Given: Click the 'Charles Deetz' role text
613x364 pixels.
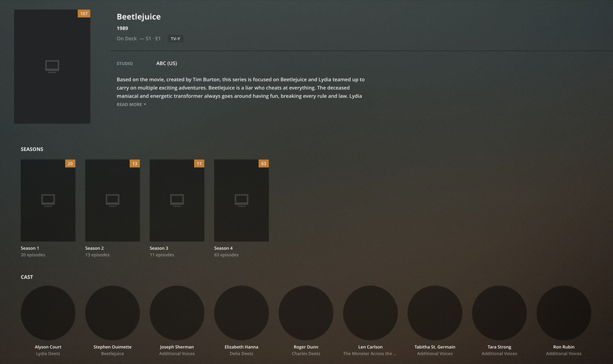Looking at the screenshot, I should (305, 354).
